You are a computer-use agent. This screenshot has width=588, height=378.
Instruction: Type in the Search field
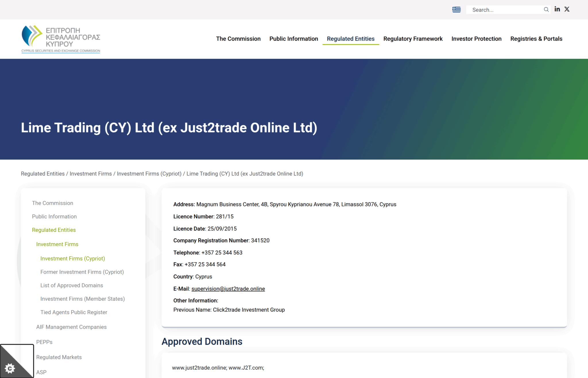[505, 10]
